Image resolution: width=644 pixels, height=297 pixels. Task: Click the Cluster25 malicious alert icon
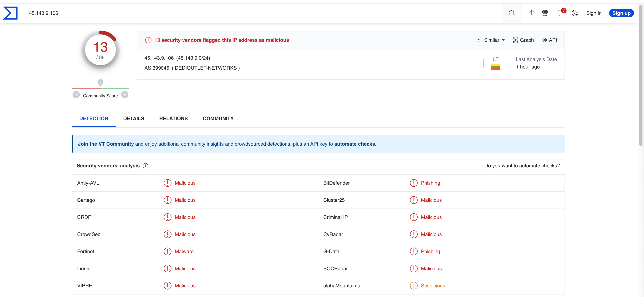tap(414, 200)
